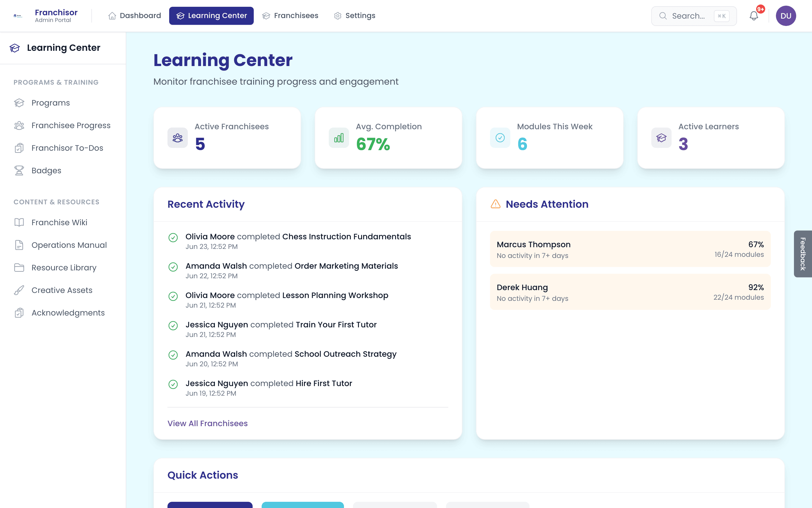Click the 16/24 modules text
This screenshot has width=812, height=508.
pos(739,254)
